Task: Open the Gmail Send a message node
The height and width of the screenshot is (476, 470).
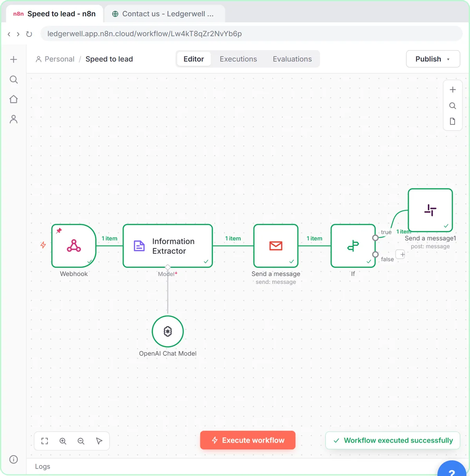Action: point(276,246)
